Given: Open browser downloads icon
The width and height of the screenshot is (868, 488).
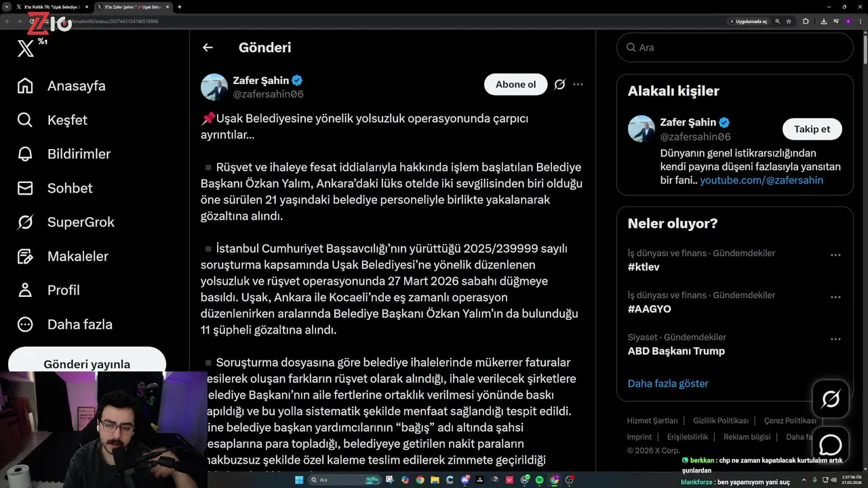Looking at the screenshot, I should pos(824,22).
